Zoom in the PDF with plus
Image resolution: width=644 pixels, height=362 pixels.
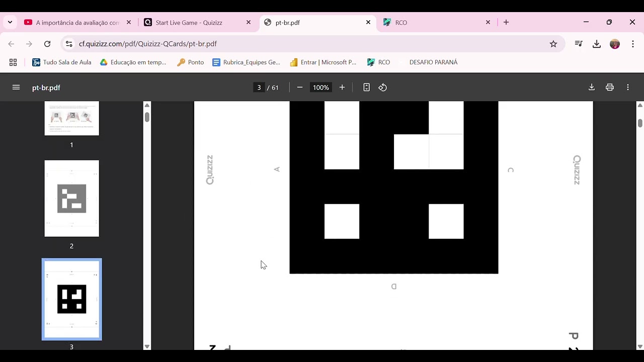click(342, 87)
